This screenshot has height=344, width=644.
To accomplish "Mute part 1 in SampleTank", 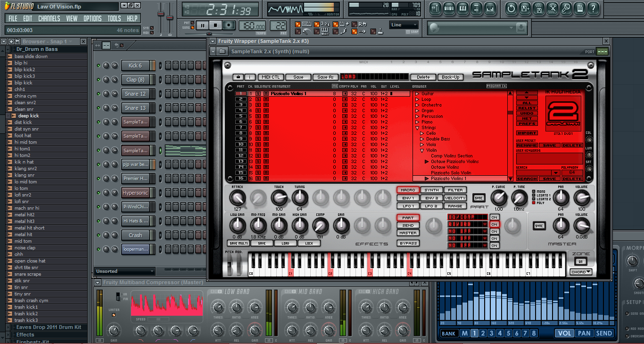I will point(266,94).
